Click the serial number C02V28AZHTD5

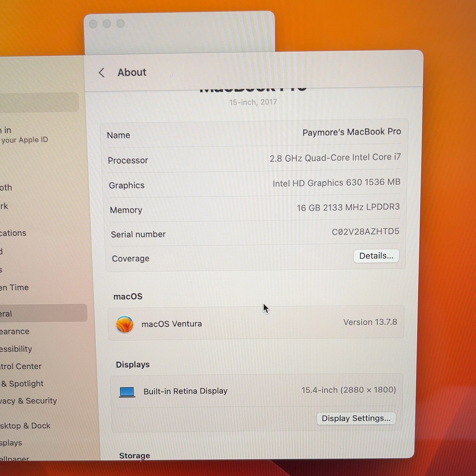tap(365, 232)
